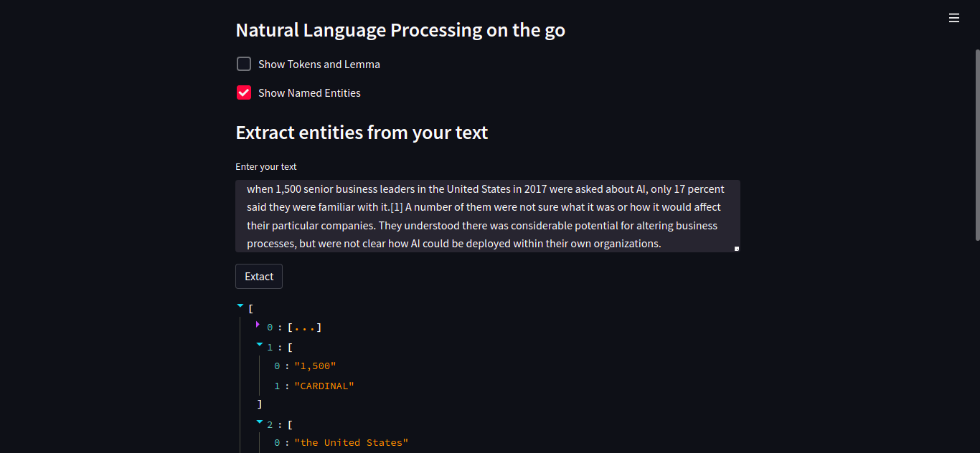Select the "1,500" value in the JSON tree
The height and width of the screenshot is (453, 980).
[x=316, y=366]
